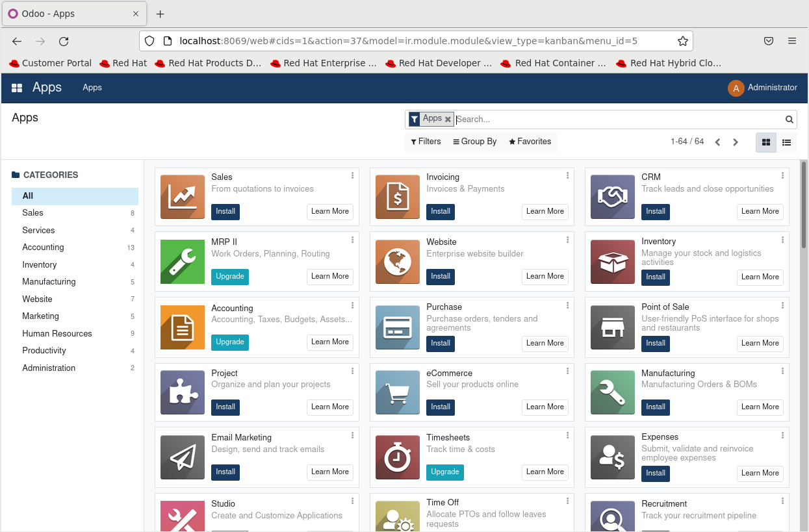Click the Apps menu item in navbar
The image size is (809, 532).
pyautogui.click(x=92, y=88)
